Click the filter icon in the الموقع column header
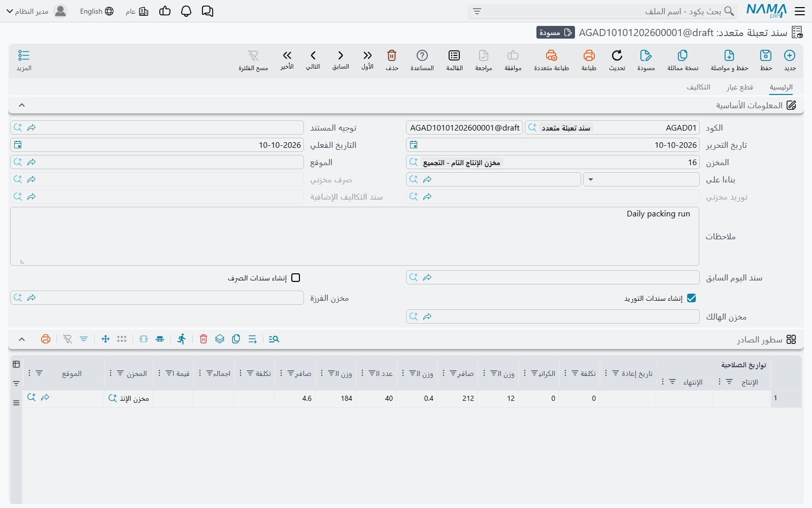Screen dimensions: 812x508 tap(39, 373)
